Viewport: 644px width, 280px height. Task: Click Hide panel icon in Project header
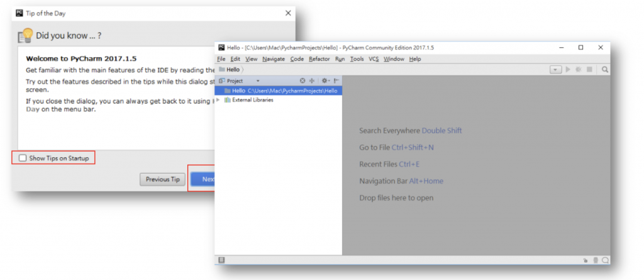pos(336,81)
